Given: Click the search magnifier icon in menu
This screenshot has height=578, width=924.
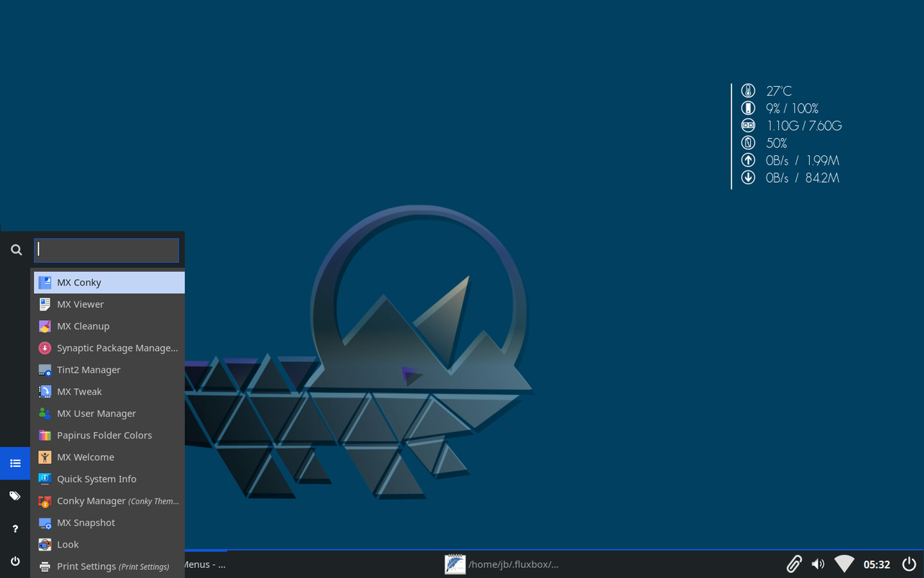Looking at the screenshot, I should tap(16, 250).
